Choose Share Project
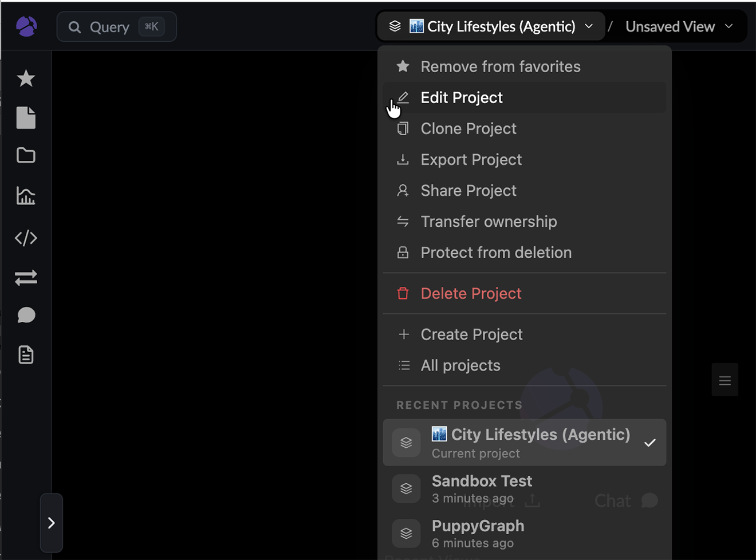The image size is (756, 560). [525, 190]
